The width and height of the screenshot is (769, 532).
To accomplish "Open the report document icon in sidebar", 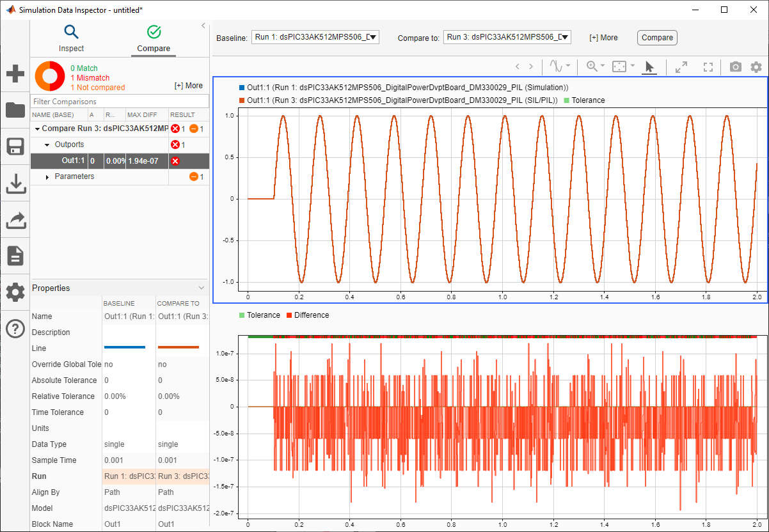I will click(15, 256).
